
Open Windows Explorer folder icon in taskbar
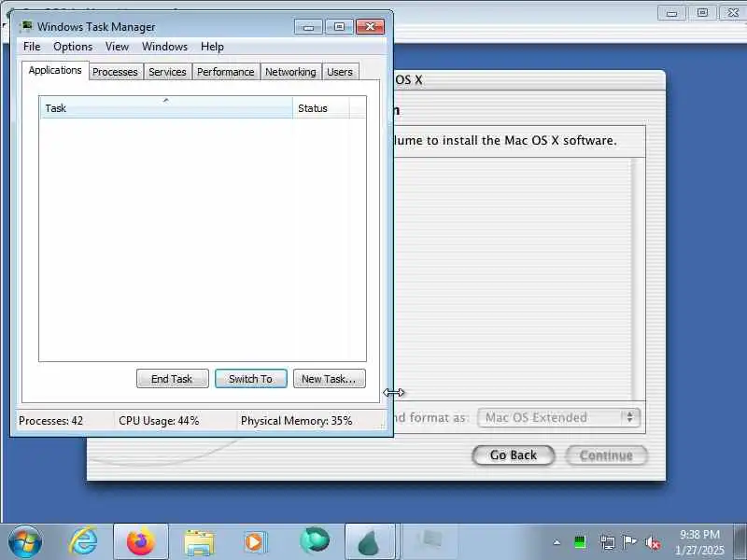[x=199, y=543]
